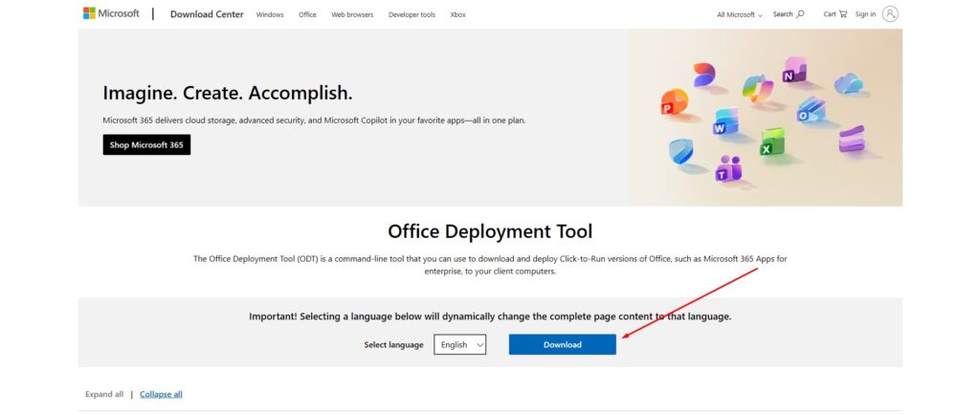Click the Teams icon in banner
This screenshot has height=415, width=980.
pyautogui.click(x=728, y=168)
